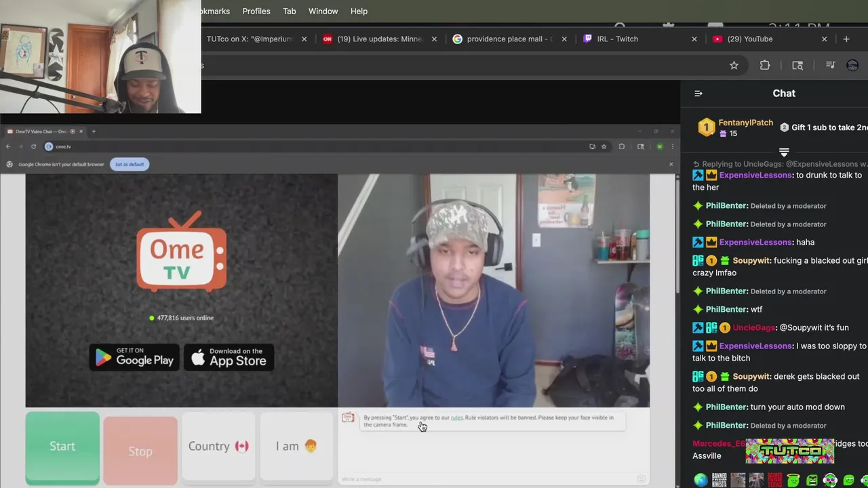868x488 pixels.
Task: Click the FentanylPatch gold rank badge
Action: click(x=707, y=127)
